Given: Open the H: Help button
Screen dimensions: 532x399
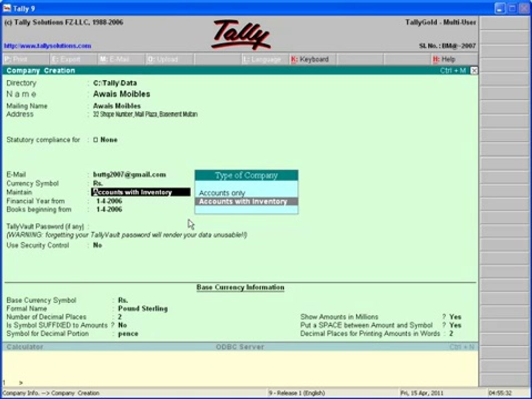Looking at the screenshot, I should click(454, 59).
